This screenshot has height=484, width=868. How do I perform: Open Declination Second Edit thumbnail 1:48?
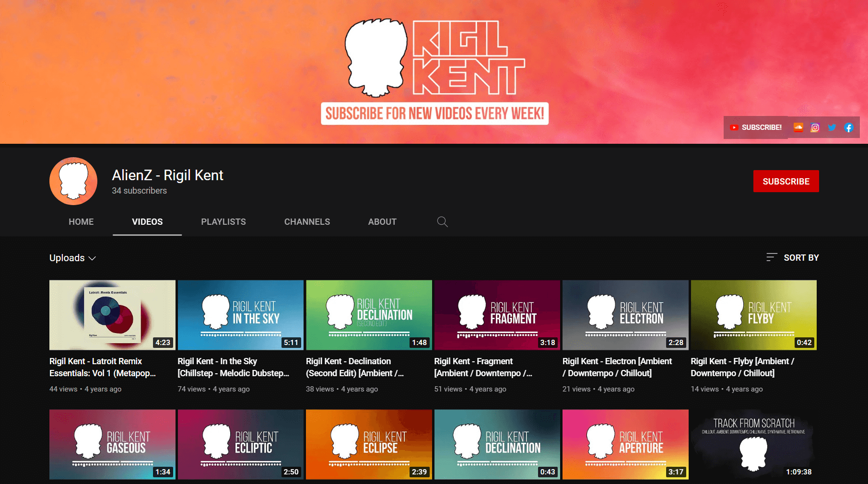point(369,315)
